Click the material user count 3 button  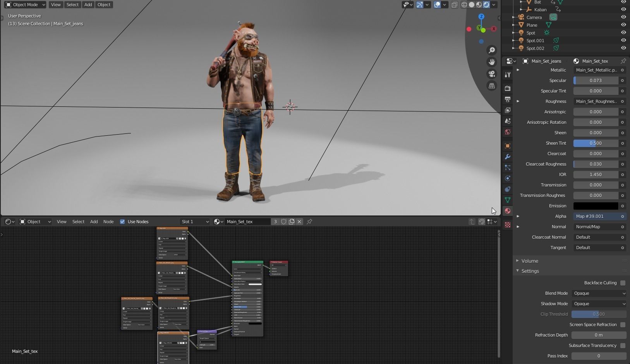[275, 222]
